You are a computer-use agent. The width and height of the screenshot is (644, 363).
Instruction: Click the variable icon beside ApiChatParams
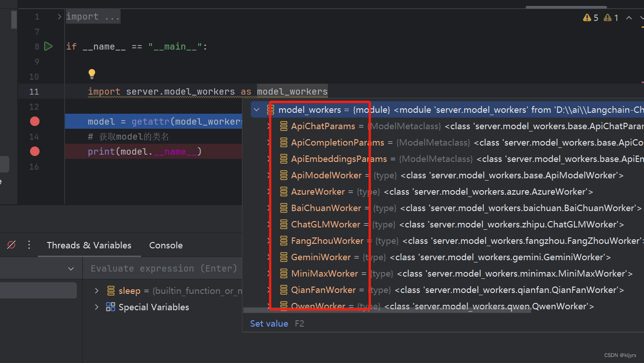click(283, 126)
